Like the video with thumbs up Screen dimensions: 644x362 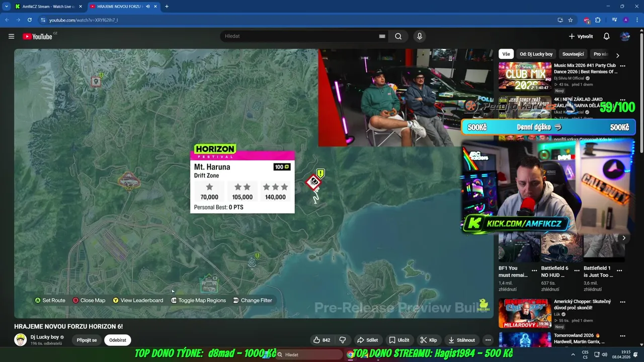point(321,340)
